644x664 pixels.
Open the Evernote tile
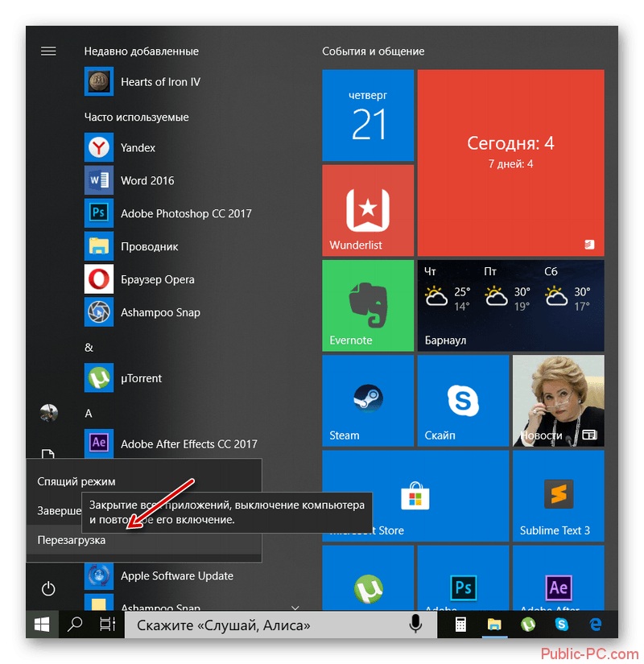click(368, 305)
